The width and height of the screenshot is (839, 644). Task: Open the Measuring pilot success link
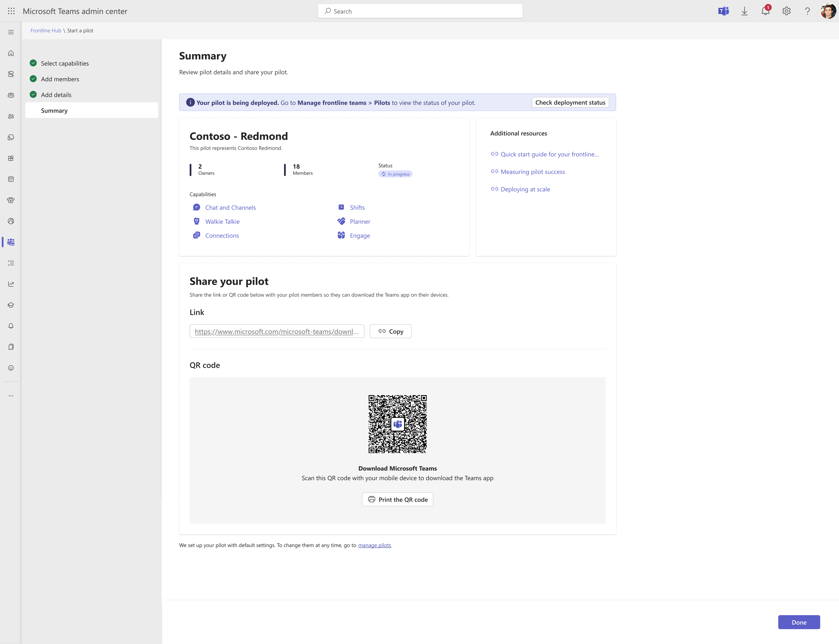click(x=533, y=171)
